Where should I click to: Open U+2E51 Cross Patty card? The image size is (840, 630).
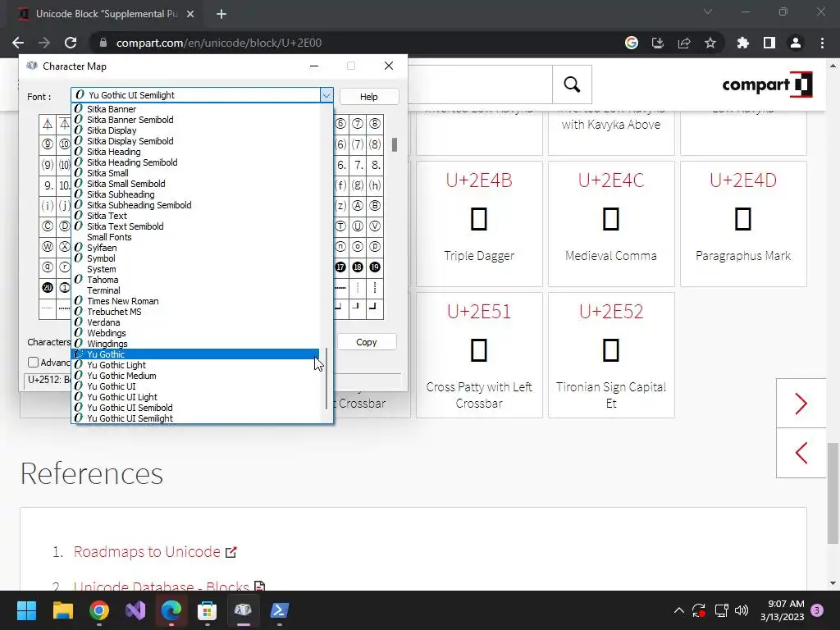pos(479,355)
